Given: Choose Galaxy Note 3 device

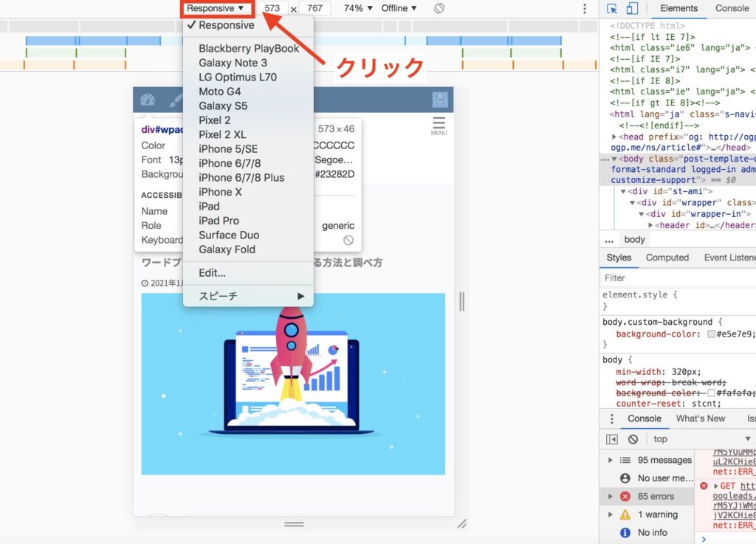Looking at the screenshot, I should click(x=248, y=63).
